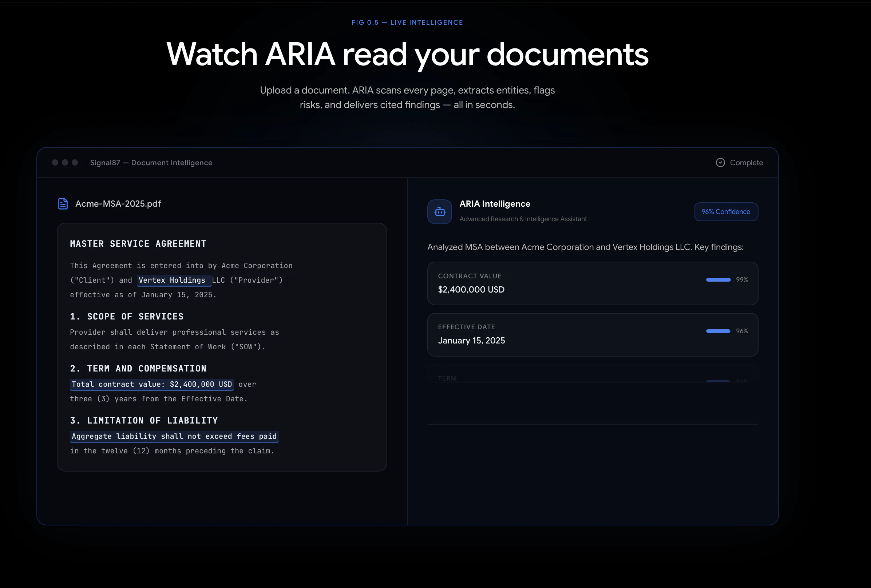The height and width of the screenshot is (588, 871).
Task: Click the Signal87 Document Intelligence title
Action: coord(151,162)
